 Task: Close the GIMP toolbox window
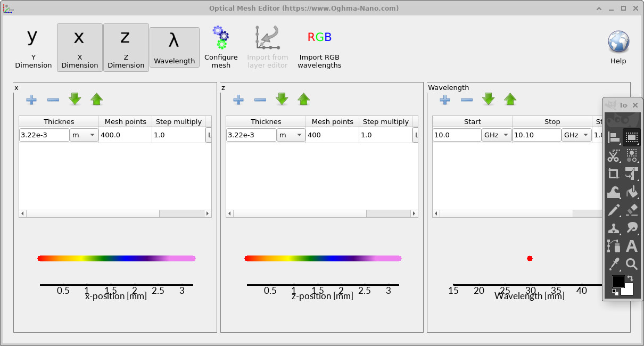(635, 105)
